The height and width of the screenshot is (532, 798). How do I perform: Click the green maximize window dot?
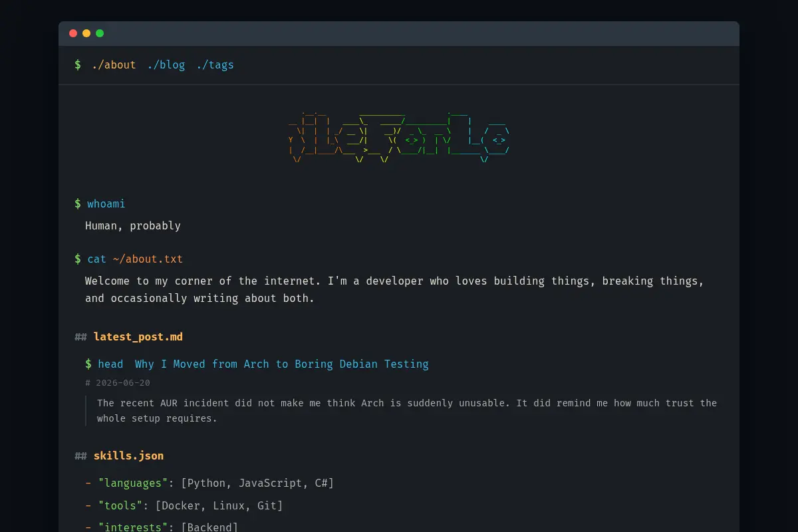pos(100,33)
